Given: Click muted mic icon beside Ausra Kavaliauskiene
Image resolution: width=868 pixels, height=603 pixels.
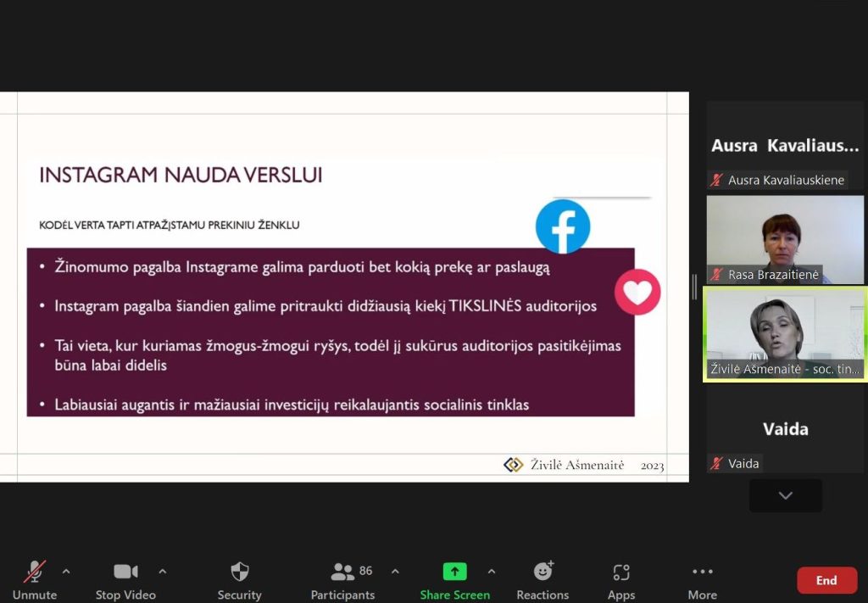Looking at the screenshot, I should click(x=717, y=180).
